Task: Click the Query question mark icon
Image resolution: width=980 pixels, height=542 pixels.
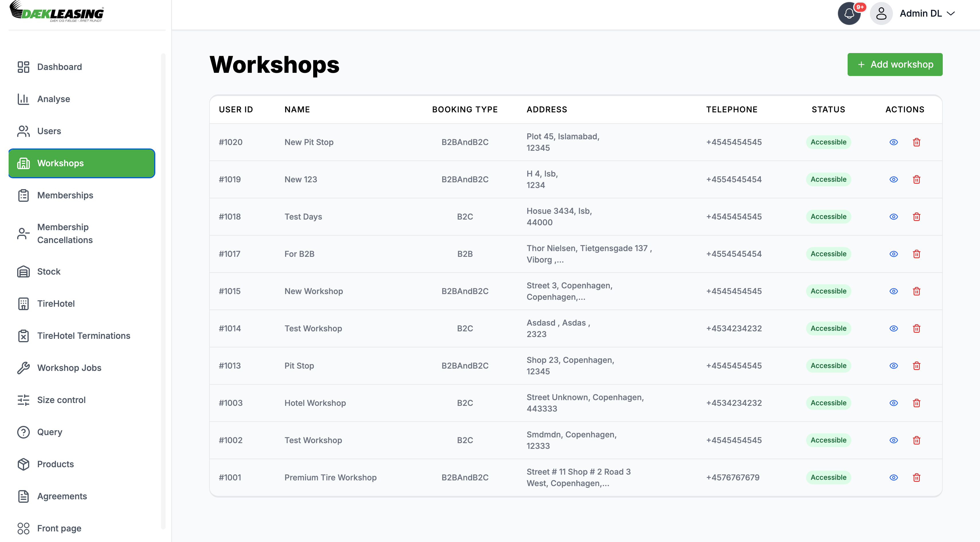Action: coord(23,432)
